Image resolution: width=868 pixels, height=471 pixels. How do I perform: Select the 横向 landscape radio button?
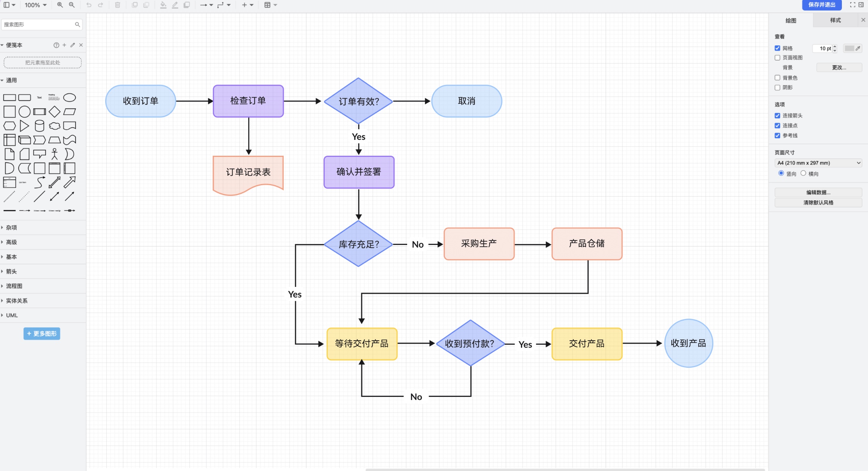tap(803, 173)
